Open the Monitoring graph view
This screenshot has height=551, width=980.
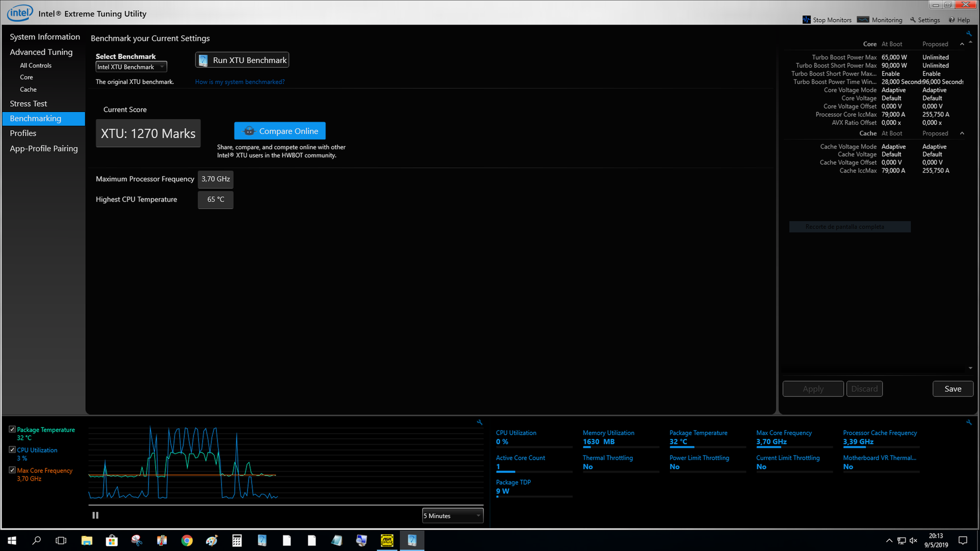tap(879, 20)
